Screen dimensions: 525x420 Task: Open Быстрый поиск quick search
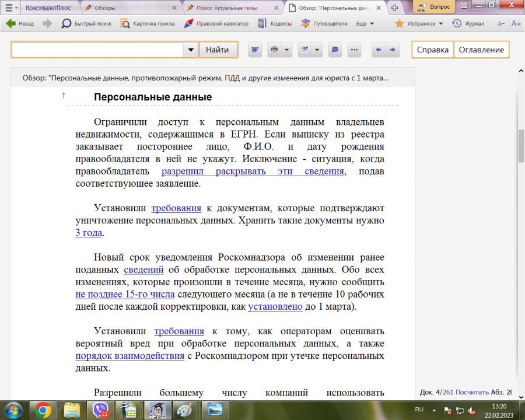(86, 24)
